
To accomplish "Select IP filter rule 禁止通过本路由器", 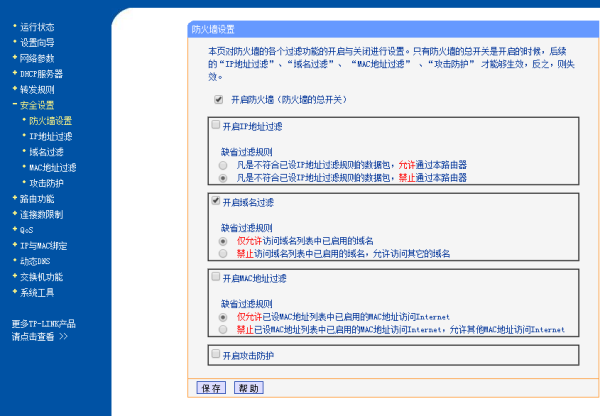I will [223, 178].
